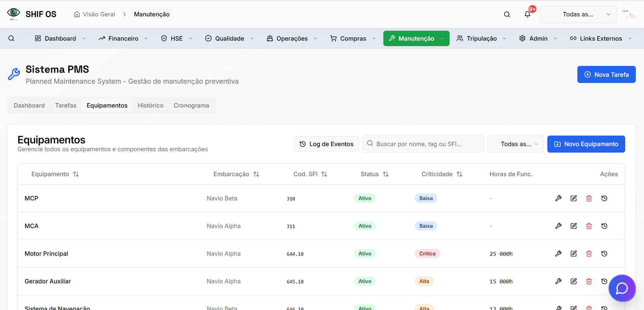The width and height of the screenshot is (644, 310).
Task: View history via the clock icon on MCP row
Action: (604, 198)
